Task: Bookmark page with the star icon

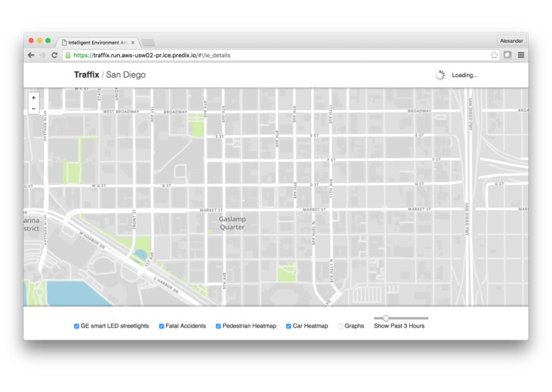Action: [x=494, y=55]
